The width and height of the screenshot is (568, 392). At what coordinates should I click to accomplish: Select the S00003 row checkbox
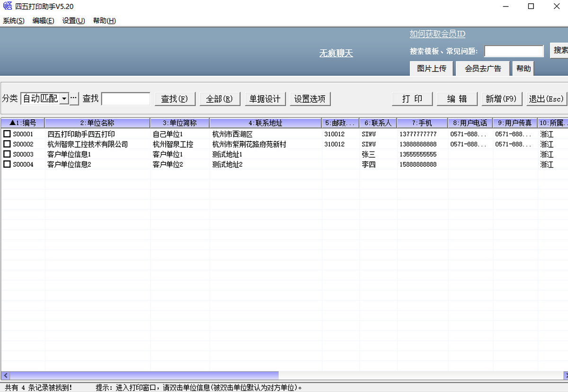7,154
